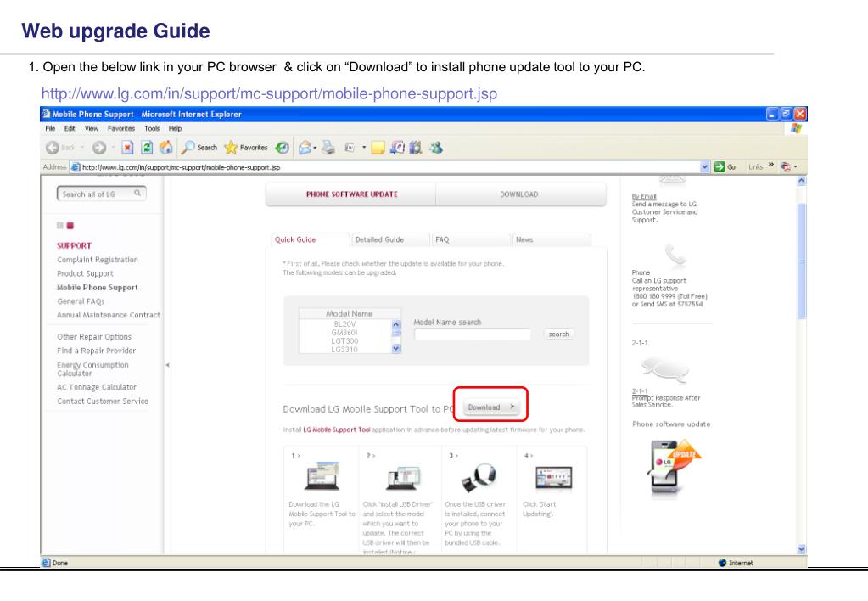Open the Tools menu
Screen dimensions: 868x601
point(152,128)
